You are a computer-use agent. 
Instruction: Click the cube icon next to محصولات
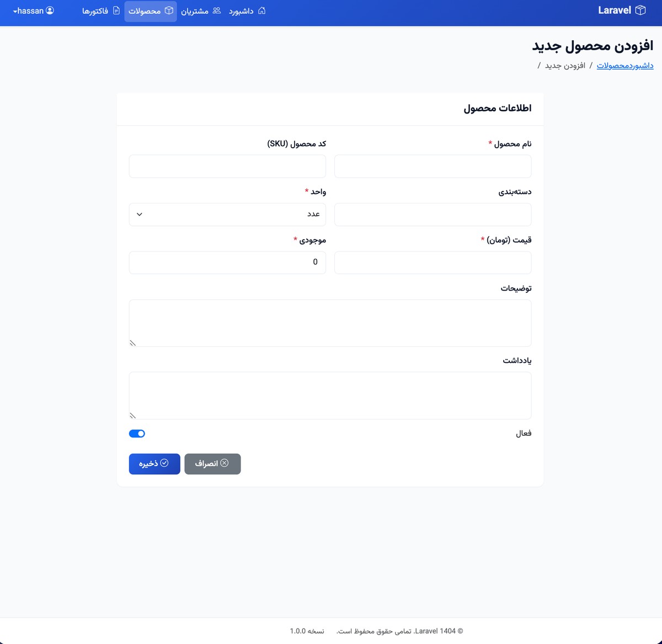click(169, 10)
